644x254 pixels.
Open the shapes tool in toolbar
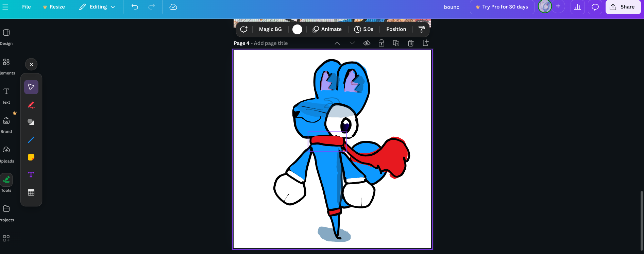(x=31, y=122)
